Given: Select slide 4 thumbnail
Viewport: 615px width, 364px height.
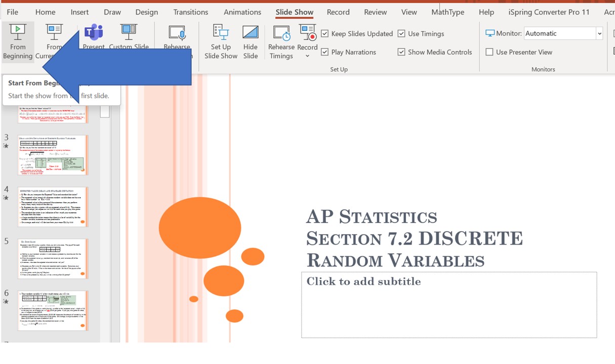Looking at the screenshot, I should [x=53, y=207].
